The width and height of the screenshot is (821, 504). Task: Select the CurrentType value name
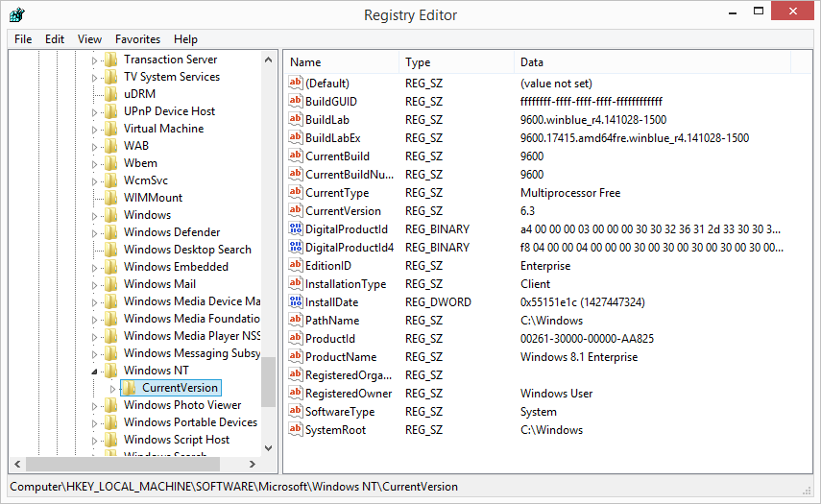click(x=337, y=193)
